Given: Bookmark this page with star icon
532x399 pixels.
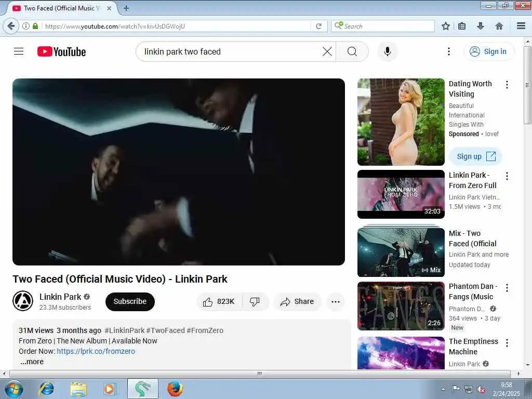Looking at the screenshot, I should coord(445,26).
